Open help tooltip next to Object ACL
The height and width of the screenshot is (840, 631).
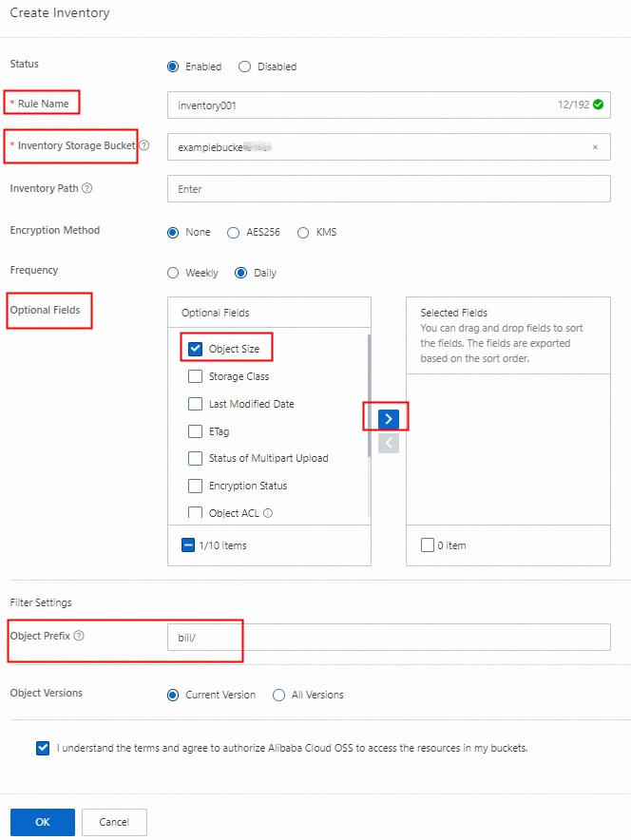pos(267,512)
